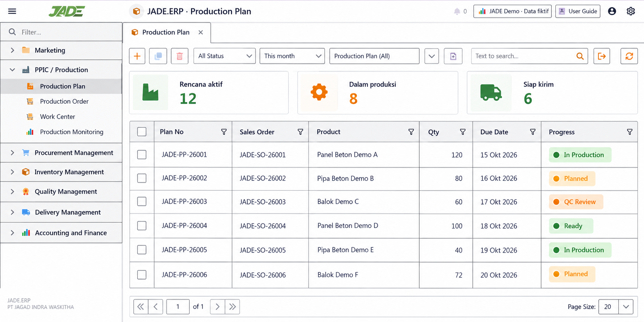The image size is (644, 322).
Task: Open the user account profile icon
Action: click(x=612, y=11)
